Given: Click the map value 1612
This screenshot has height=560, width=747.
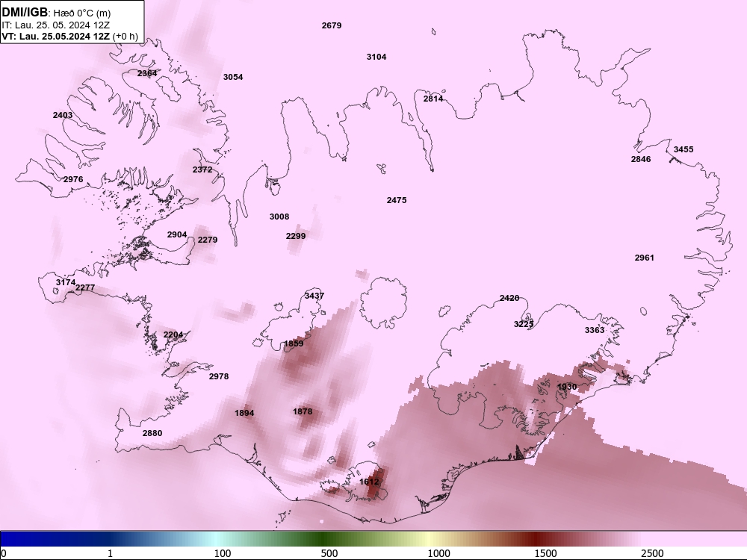Looking at the screenshot, I should click(369, 482).
